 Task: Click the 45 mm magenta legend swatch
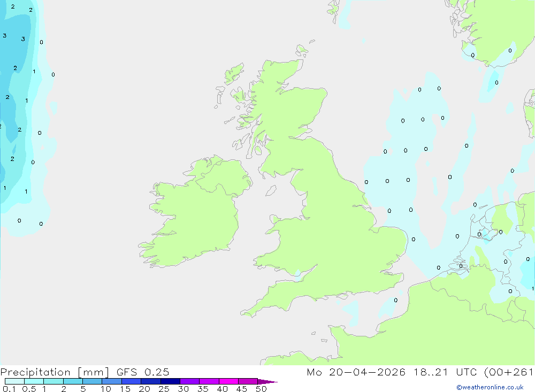click(248, 381)
